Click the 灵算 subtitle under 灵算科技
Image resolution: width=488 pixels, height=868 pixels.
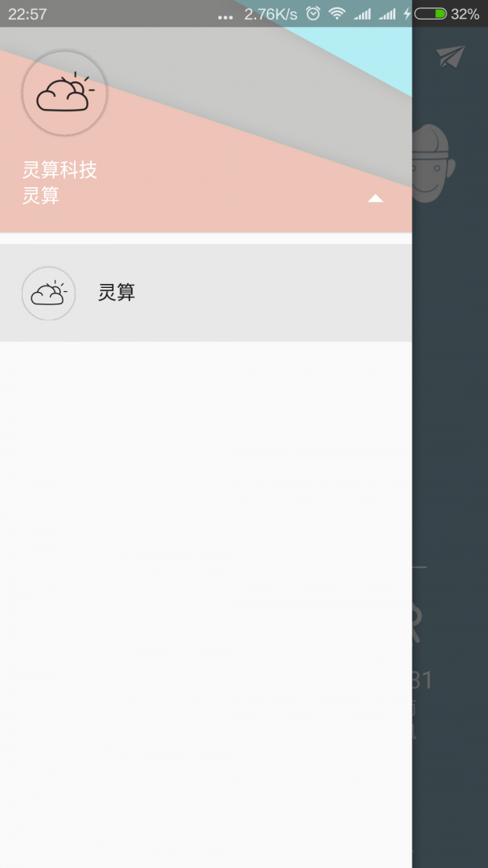coord(41,195)
